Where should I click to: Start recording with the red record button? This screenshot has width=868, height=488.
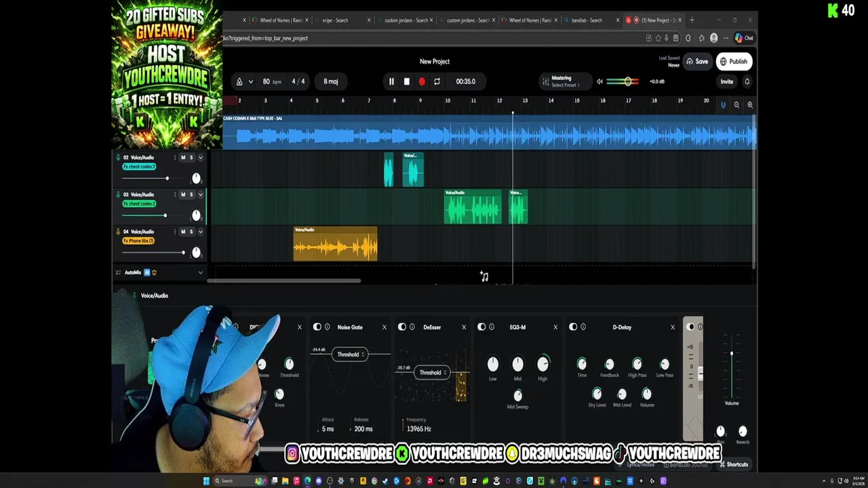[x=422, y=81]
